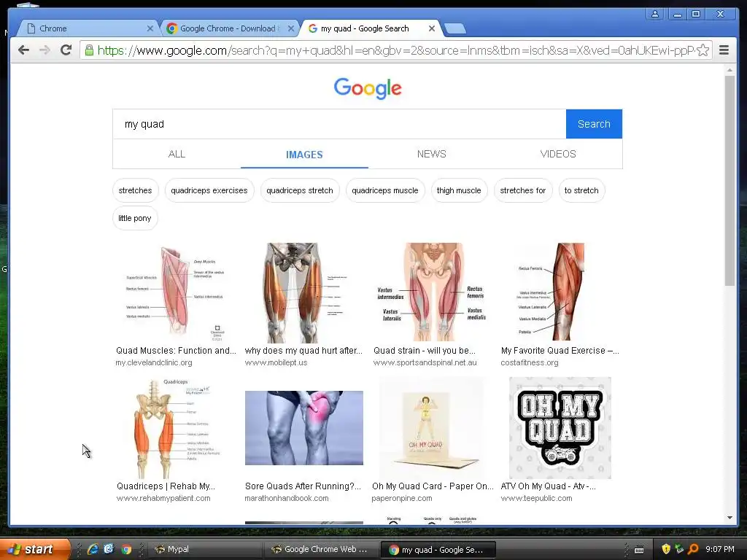
Task: Select the 'little pony' suggestion chip
Action: point(135,218)
